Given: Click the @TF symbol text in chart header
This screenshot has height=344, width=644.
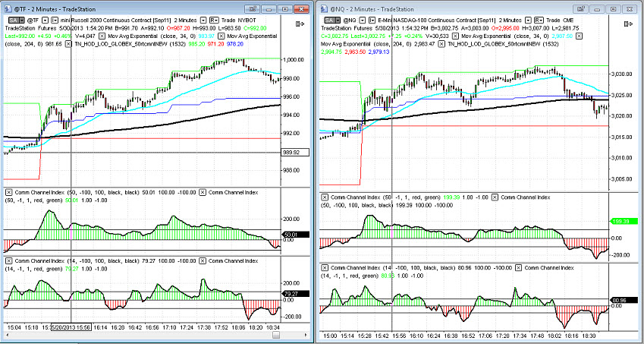Looking at the screenshot, I should coord(33,21).
